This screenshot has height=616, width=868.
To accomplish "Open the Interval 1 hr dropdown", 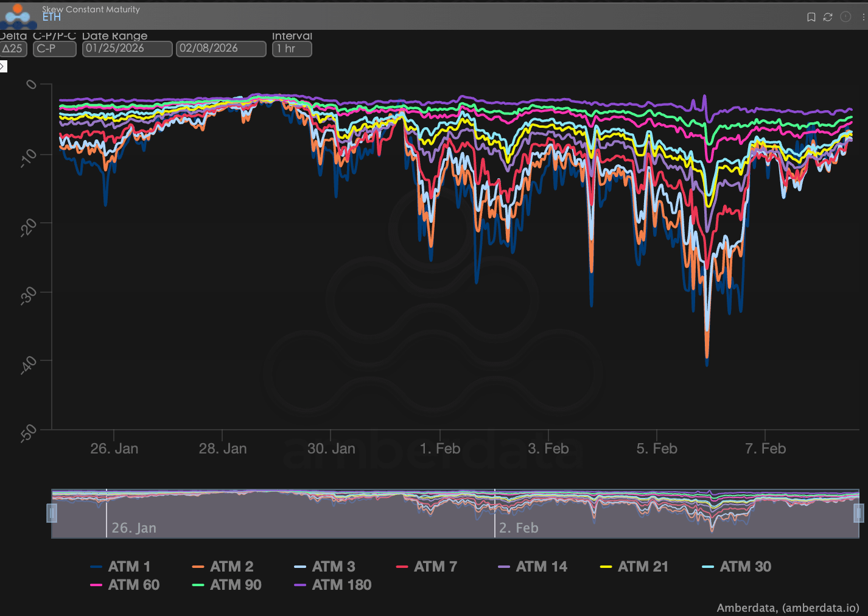I will point(292,49).
